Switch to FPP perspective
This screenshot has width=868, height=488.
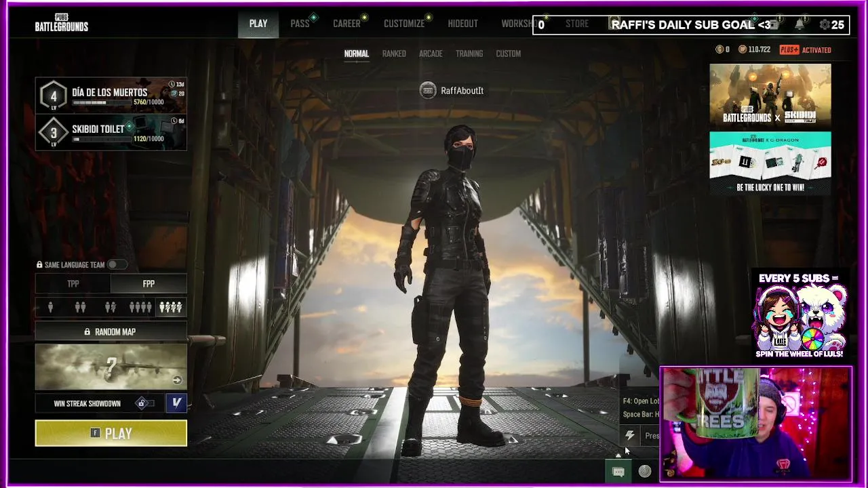pyautogui.click(x=149, y=284)
